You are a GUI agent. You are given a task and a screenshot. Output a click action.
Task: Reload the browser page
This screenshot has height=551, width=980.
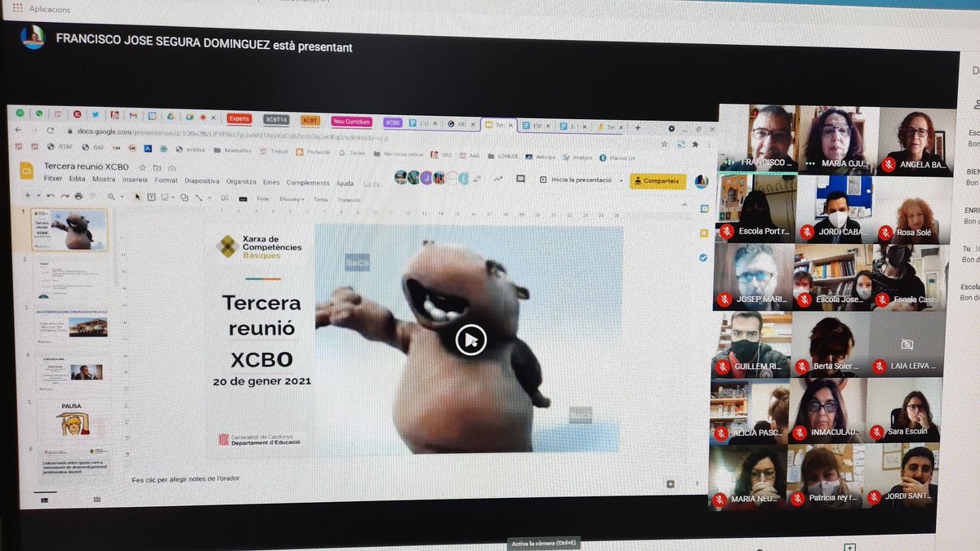[50, 131]
